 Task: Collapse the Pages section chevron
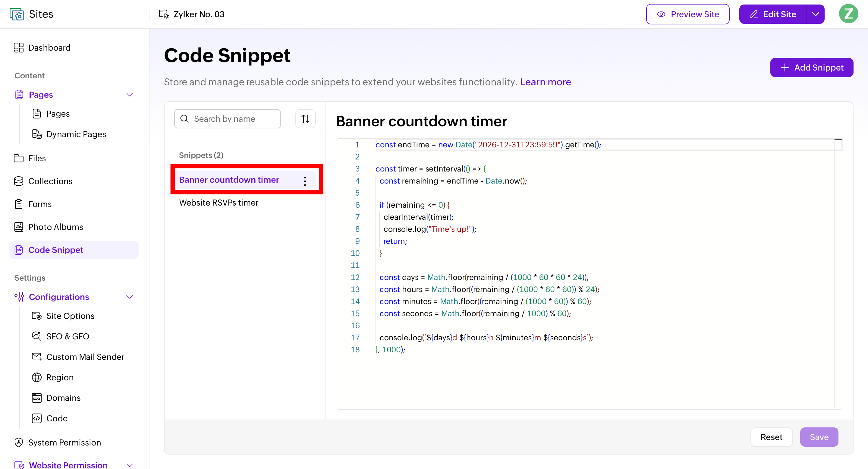(x=129, y=95)
